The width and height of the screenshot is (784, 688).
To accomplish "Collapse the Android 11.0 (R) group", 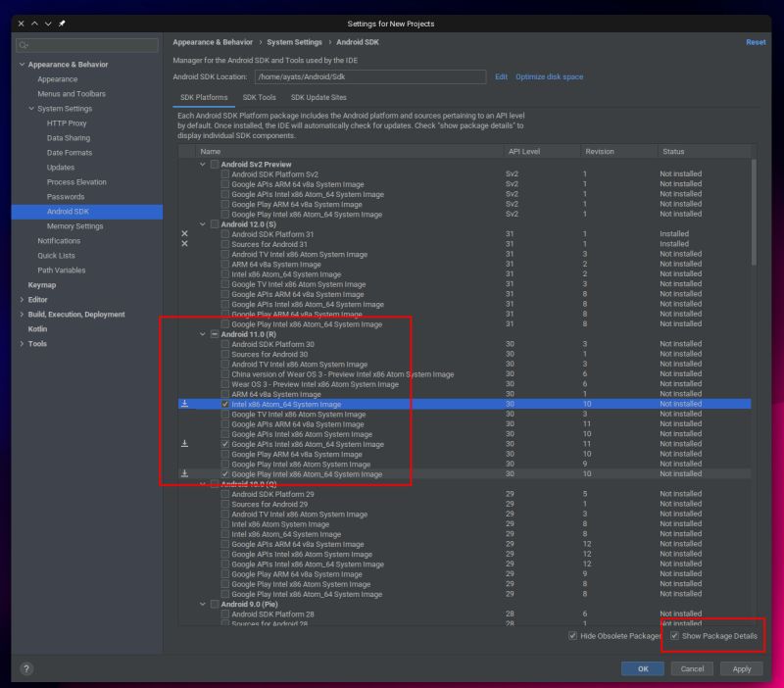I will click(200, 333).
